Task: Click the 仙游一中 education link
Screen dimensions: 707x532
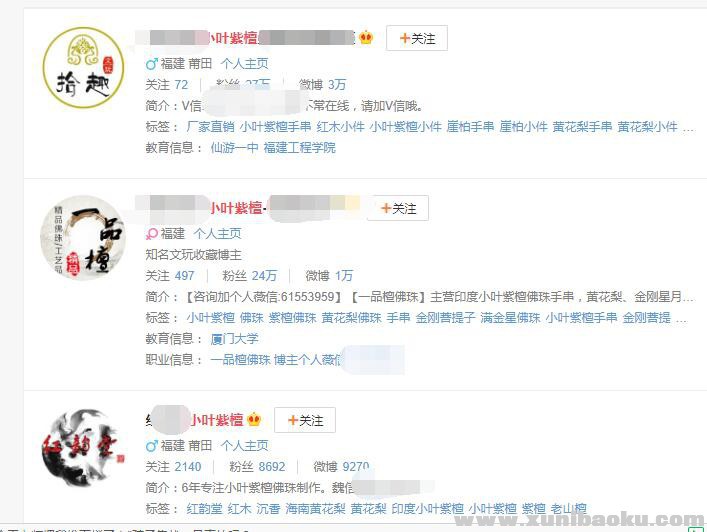Action: [x=234, y=147]
